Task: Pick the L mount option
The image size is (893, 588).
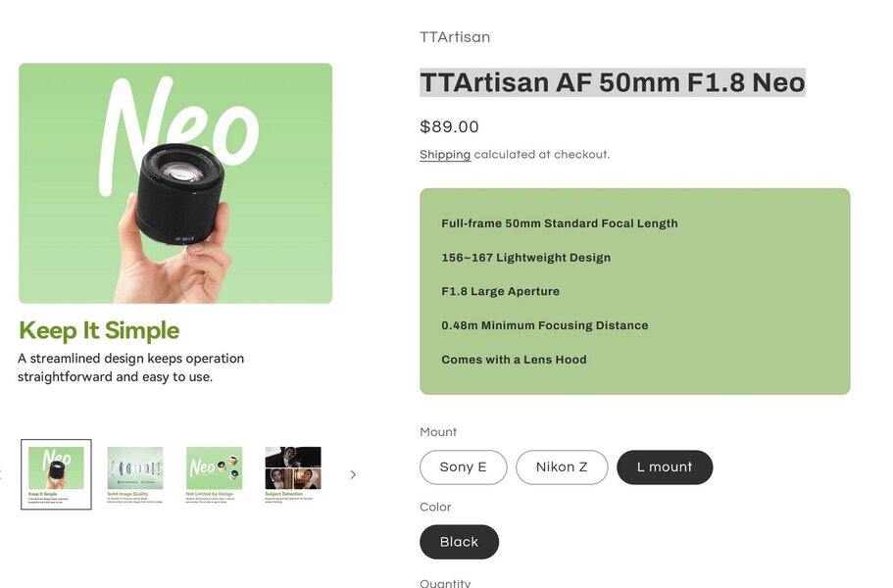Action: (x=665, y=467)
